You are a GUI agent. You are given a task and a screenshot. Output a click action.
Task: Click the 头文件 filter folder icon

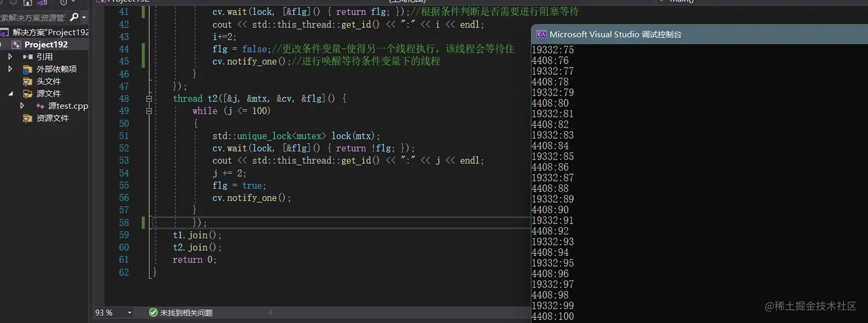(28, 82)
